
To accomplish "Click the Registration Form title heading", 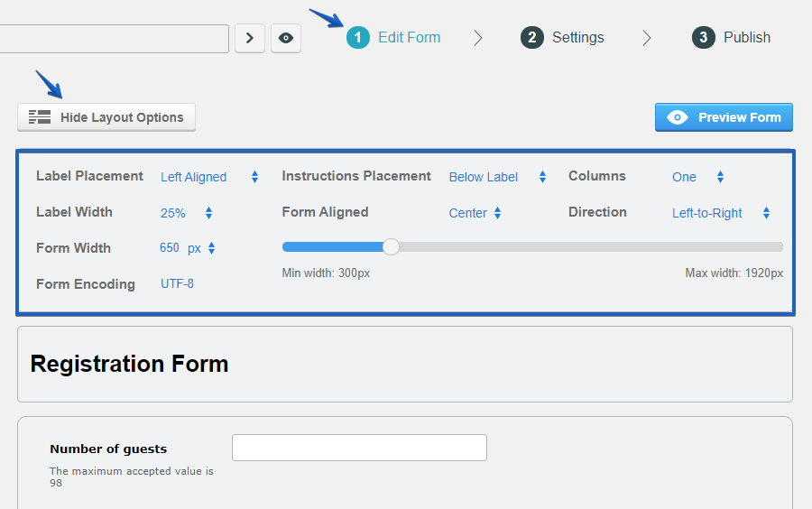I will coord(129,364).
